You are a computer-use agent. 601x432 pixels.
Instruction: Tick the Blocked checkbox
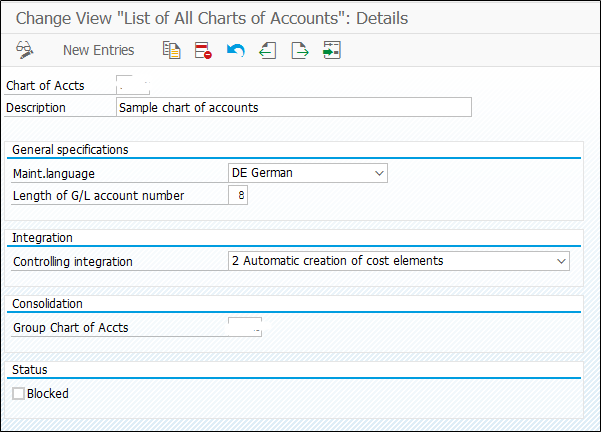[18, 393]
